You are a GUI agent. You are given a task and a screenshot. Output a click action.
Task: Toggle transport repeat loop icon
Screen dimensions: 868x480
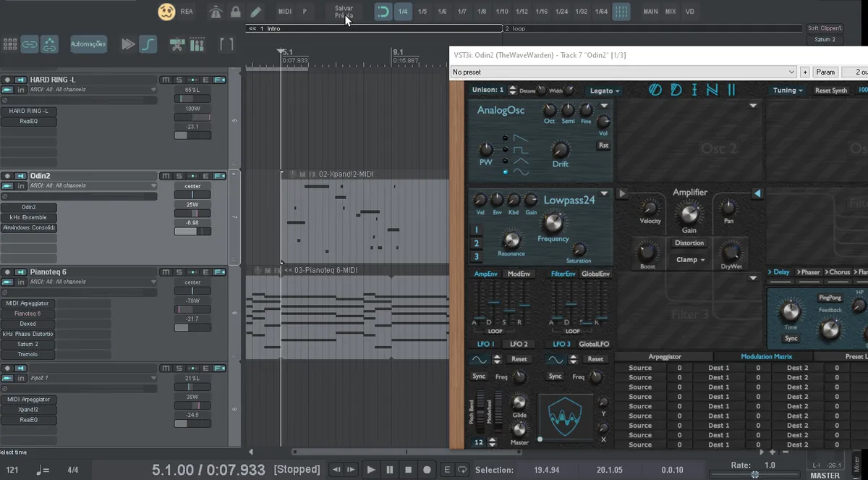tap(462, 470)
